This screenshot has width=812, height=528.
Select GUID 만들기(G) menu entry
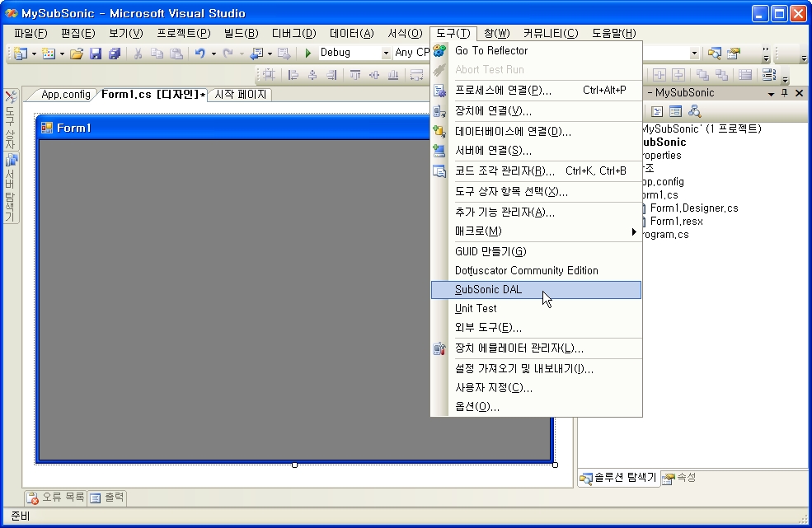point(536,251)
